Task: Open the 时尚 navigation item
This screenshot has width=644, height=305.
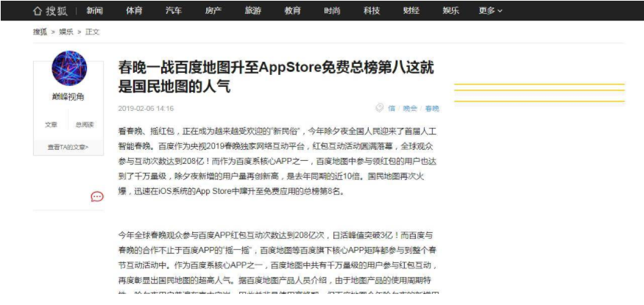Action: click(x=332, y=11)
